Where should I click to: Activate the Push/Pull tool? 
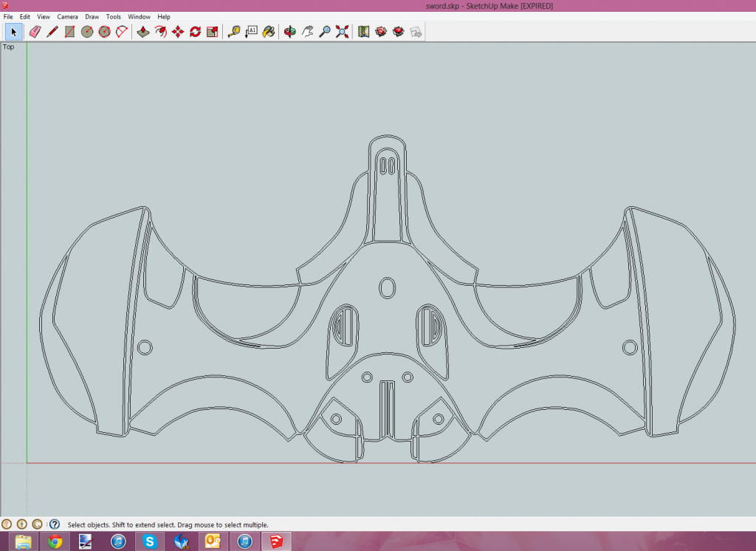click(x=143, y=32)
